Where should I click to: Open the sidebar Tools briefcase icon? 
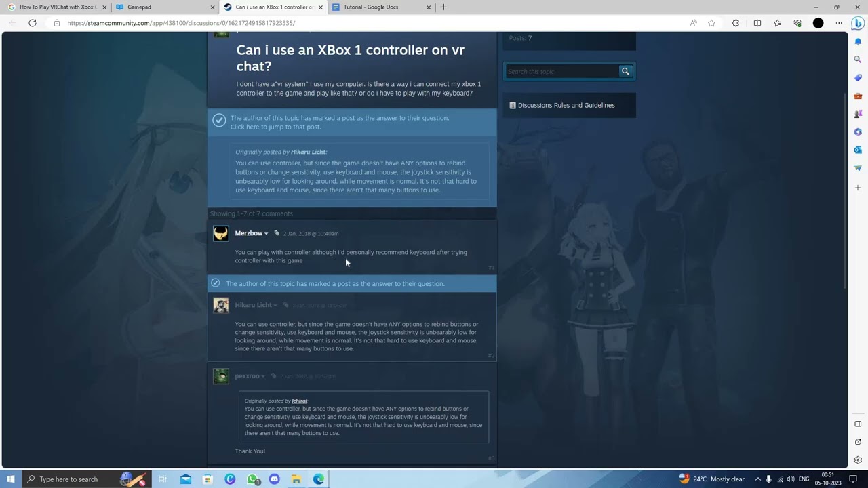click(858, 96)
